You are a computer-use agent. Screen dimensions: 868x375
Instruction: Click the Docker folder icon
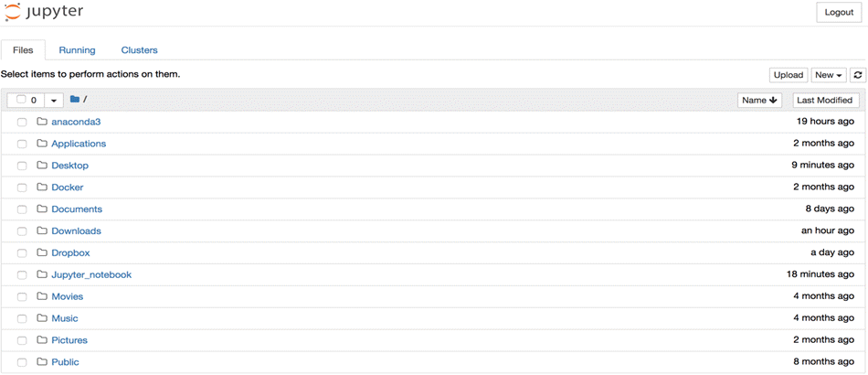pyautogui.click(x=42, y=187)
